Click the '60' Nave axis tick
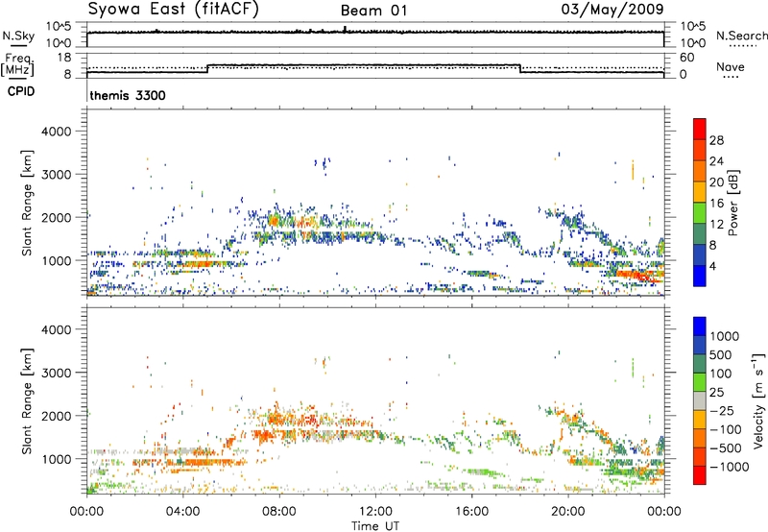Viewport: 768px width, 532px height. point(686,58)
